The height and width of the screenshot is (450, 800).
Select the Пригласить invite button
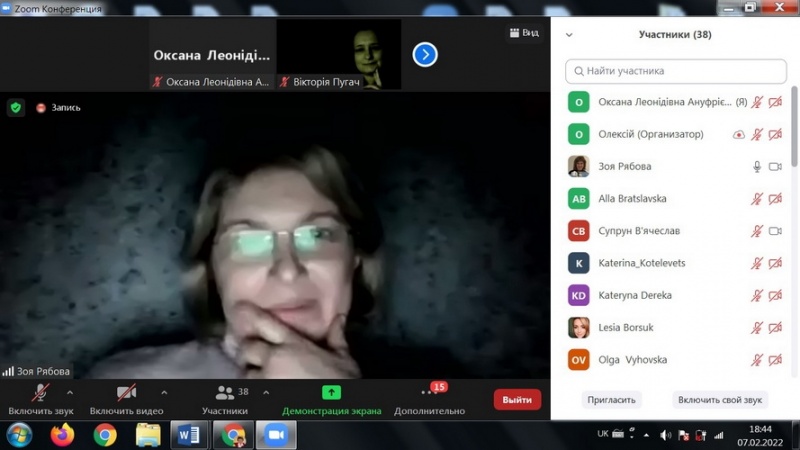tap(611, 399)
